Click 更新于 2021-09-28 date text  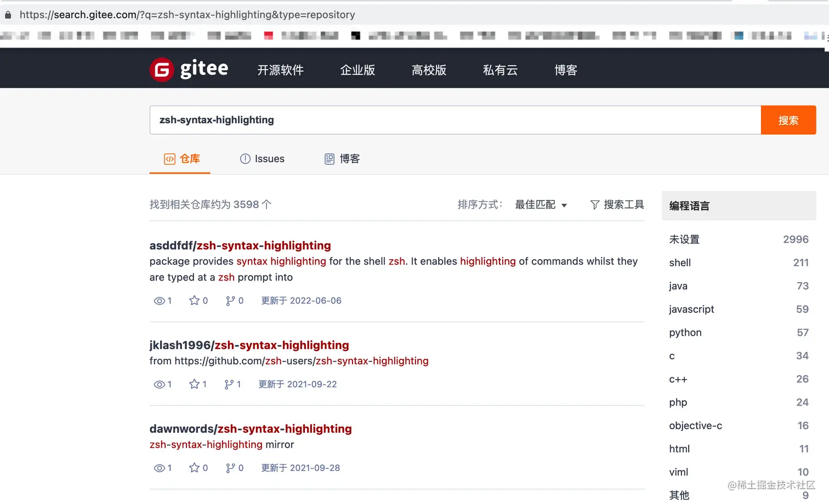point(300,468)
